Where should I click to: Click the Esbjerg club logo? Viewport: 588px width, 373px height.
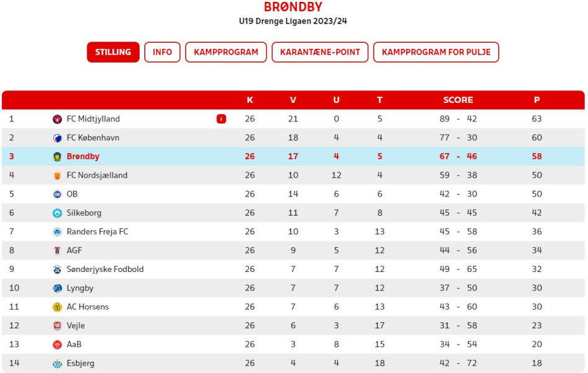tap(57, 363)
